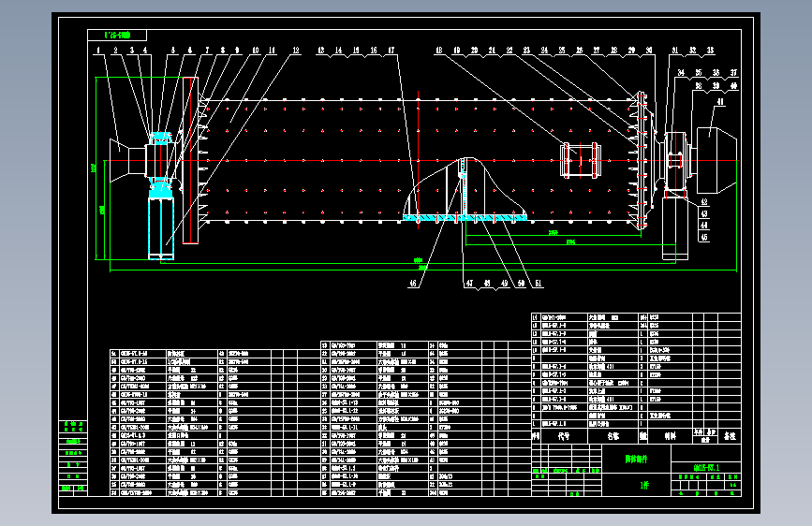This screenshot has height=526, width=812.
Task: Select part callout number 12
Action: (296, 51)
